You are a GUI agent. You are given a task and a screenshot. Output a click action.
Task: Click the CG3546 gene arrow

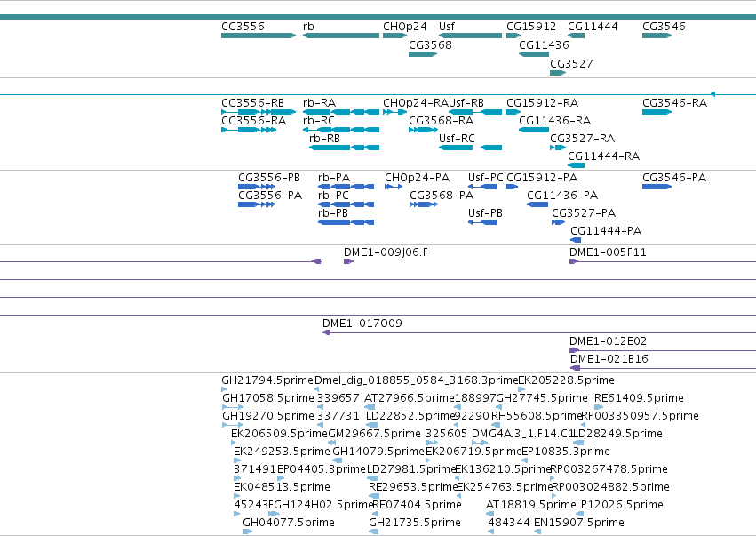657,36
